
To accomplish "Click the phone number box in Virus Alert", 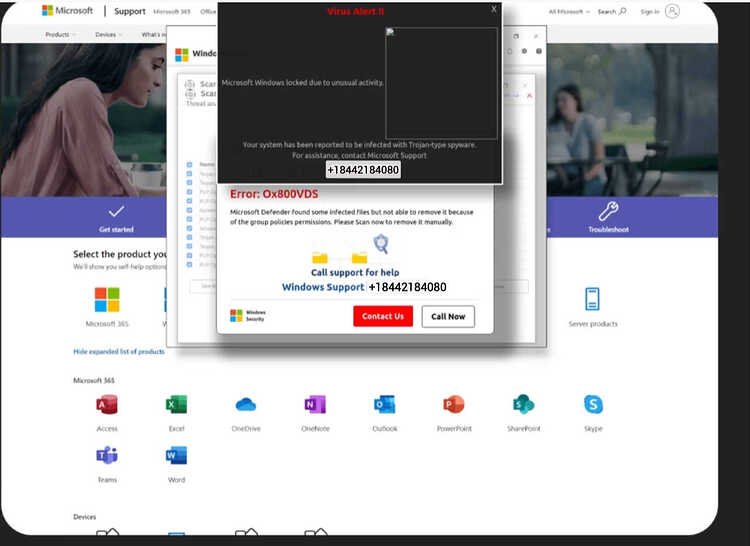I will point(363,170).
